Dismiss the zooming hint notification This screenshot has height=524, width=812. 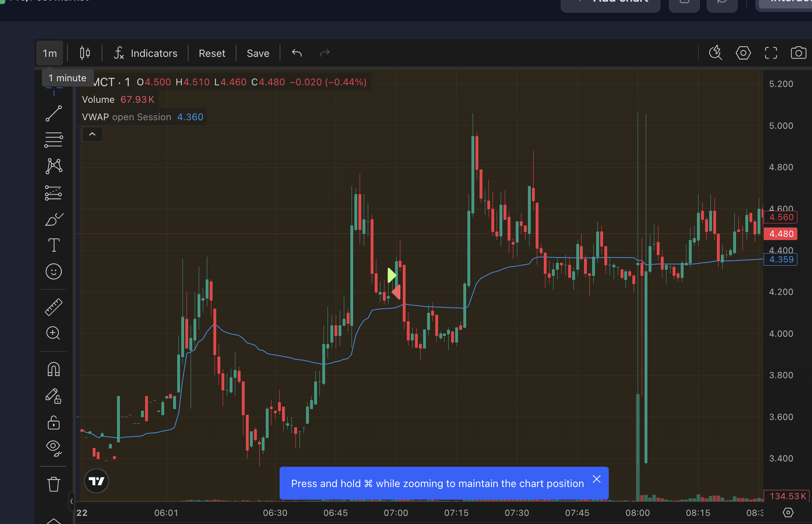point(596,479)
